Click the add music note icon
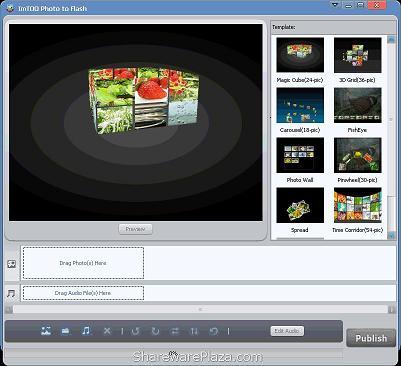Image resolution: width=401 pixels, height=366 pixels. (x=86, y=331)
